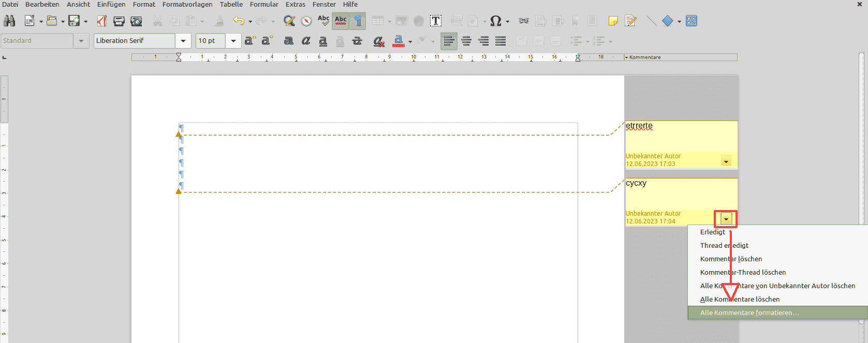Show draw functions icon

(x=692, y=21)
